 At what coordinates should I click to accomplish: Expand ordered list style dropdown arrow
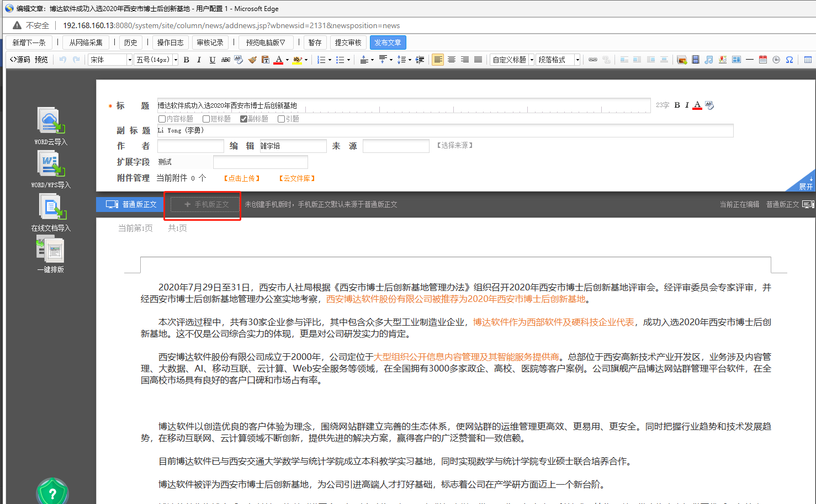point(330,60)
